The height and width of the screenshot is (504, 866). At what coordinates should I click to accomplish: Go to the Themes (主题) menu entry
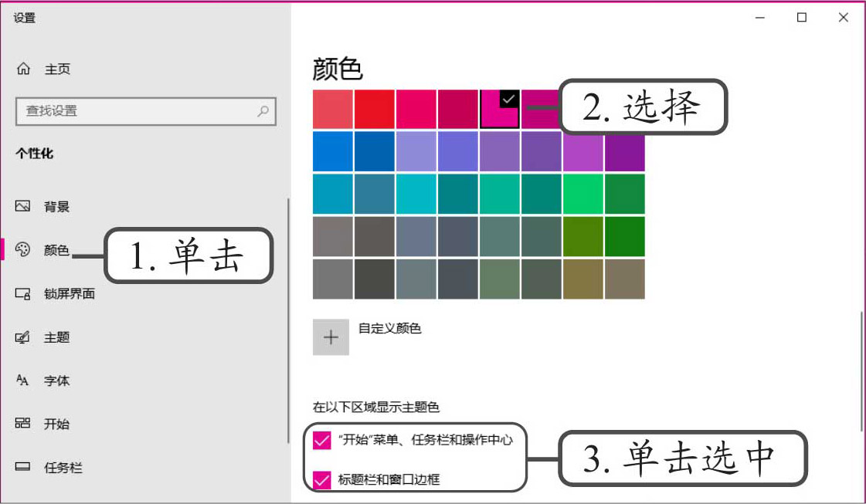56,337
